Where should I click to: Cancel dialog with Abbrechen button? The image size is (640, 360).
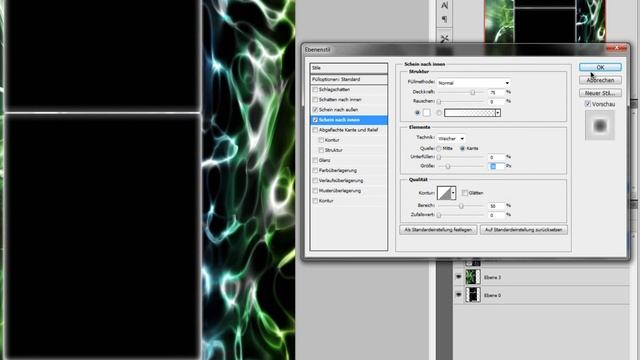pos(600,80)
